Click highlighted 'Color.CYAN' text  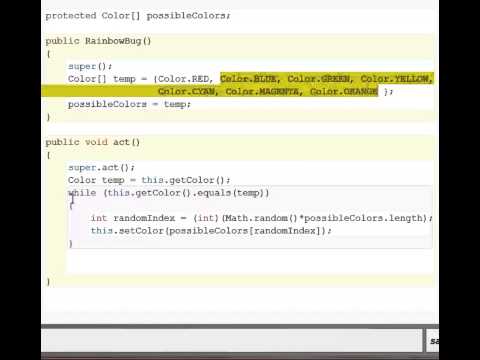point(186,91)
